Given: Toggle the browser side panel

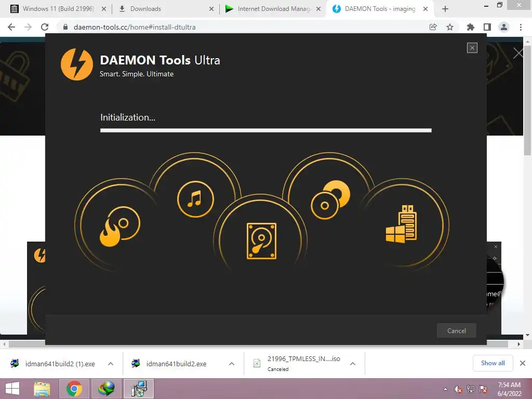Looking at the screenshot, I should pos(487,27).
